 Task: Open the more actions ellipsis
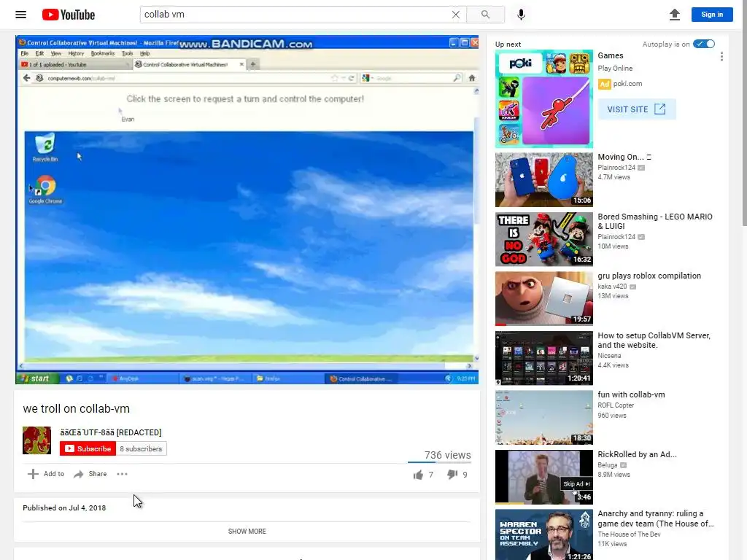[122, 474]
